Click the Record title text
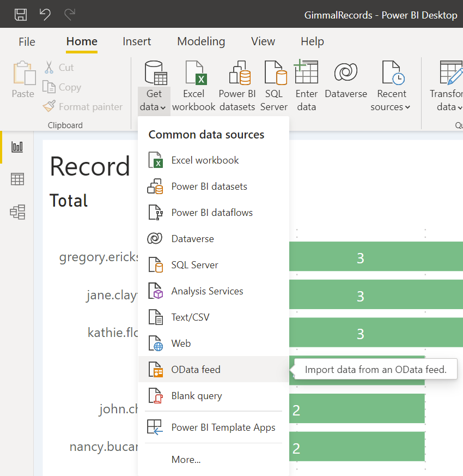The height and width of the screenshot is (476, 463). (90, 166)
